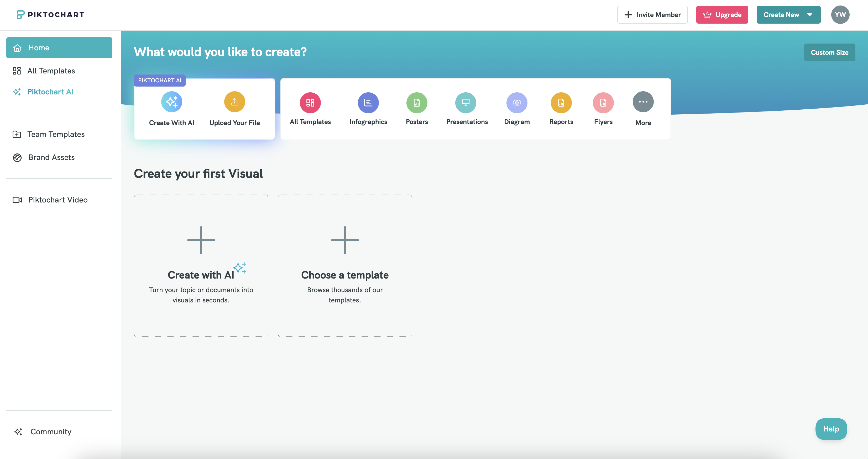868x459 pixels.
Task: Click the 'What would you like to create?' heading
Action: click(x=220, y=52)
